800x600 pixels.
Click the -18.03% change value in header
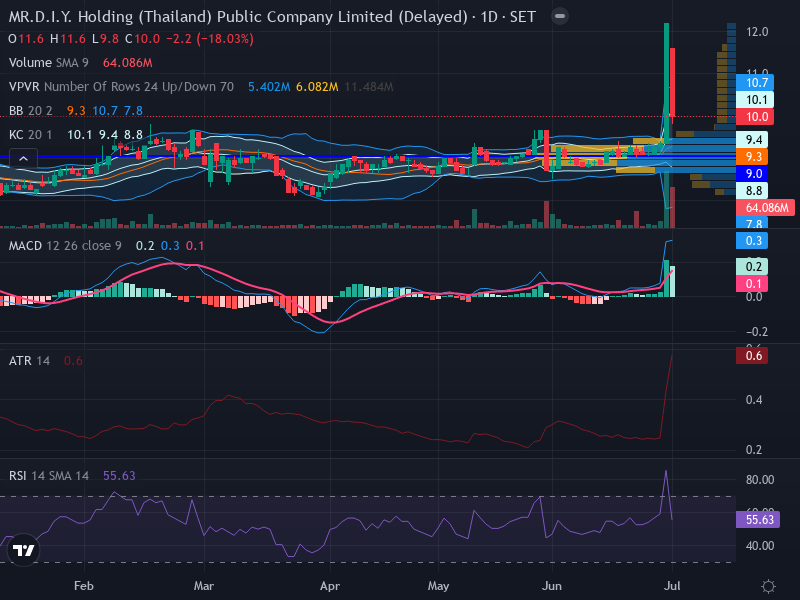click(x=225, y=39)
